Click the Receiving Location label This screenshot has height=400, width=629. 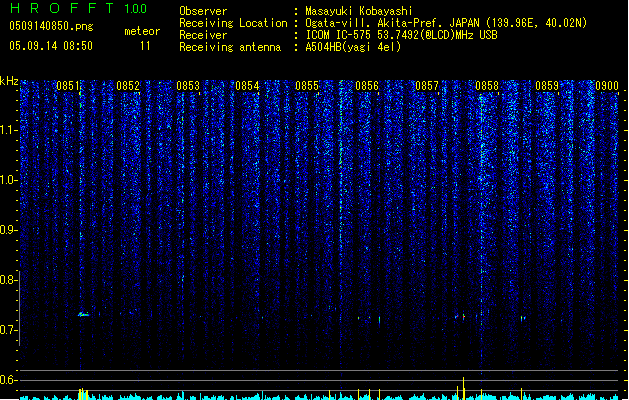pyautogui.click(x=233, y=23)
